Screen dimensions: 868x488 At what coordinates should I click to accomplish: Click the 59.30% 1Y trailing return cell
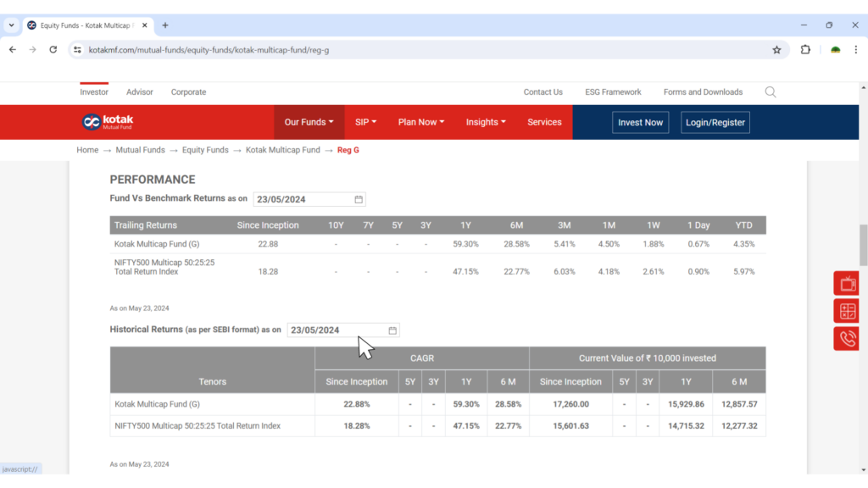click(x=465, y=244)
